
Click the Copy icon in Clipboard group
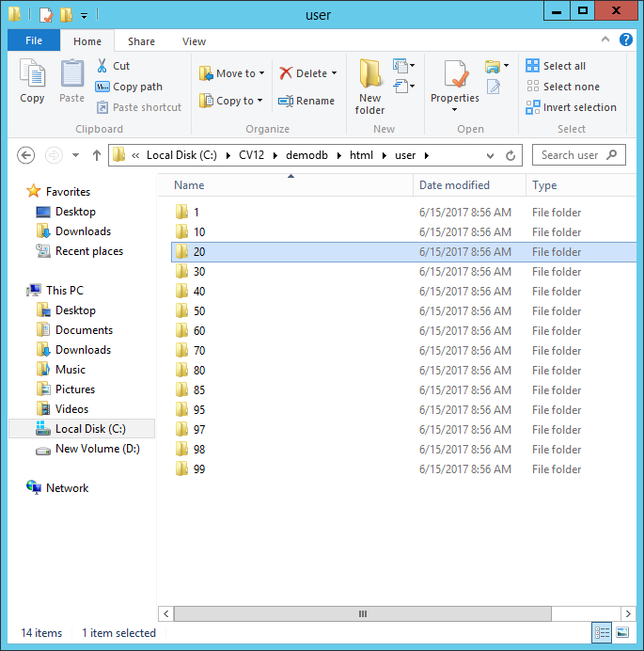coord(32,73)
